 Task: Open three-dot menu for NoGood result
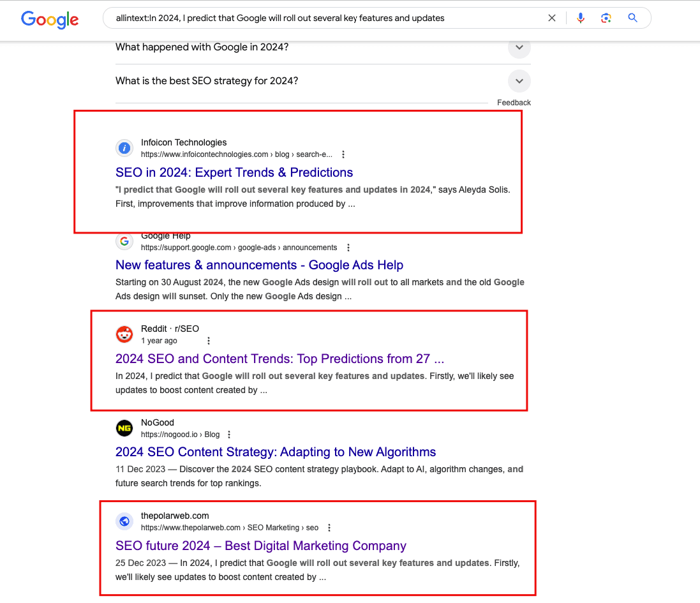229,435
